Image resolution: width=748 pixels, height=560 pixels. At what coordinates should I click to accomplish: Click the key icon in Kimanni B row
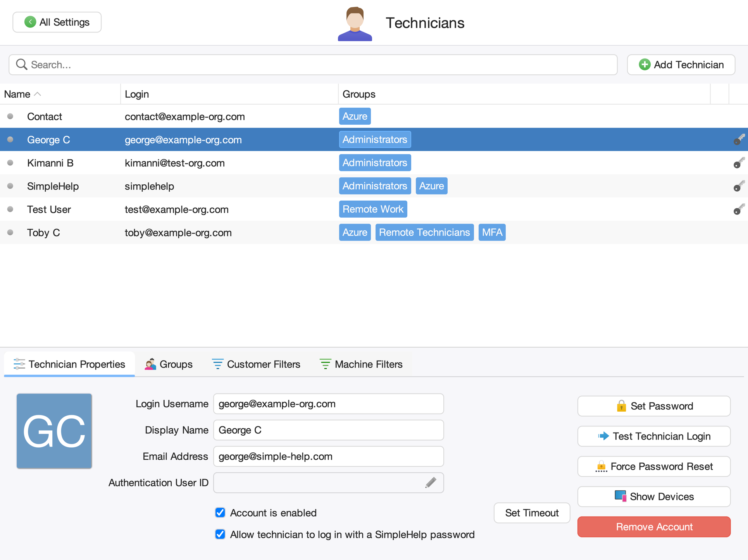click(x=739, y=163)
